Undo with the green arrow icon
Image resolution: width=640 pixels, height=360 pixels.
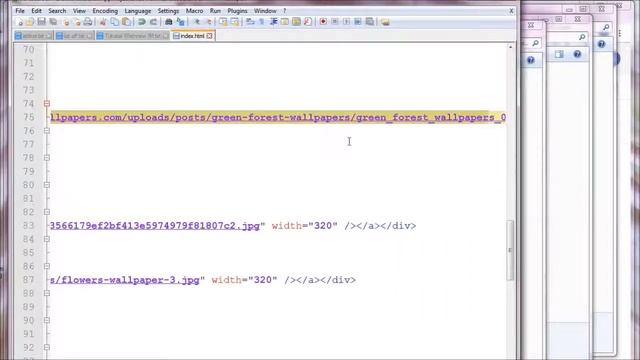coord(142,22)
